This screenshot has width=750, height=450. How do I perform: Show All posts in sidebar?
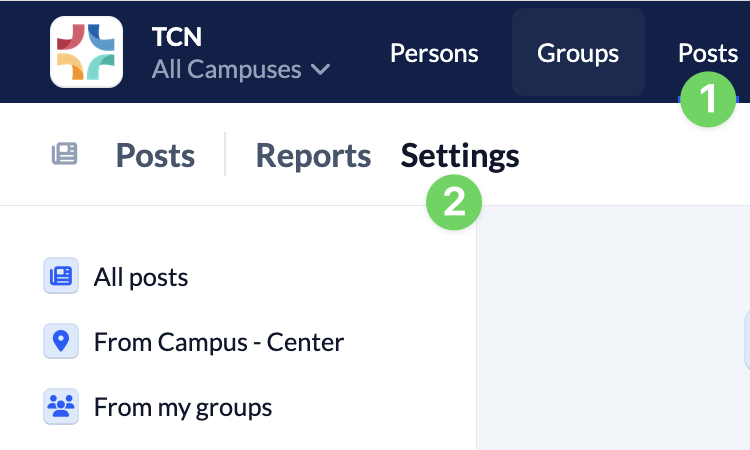(x=141, y=277)
